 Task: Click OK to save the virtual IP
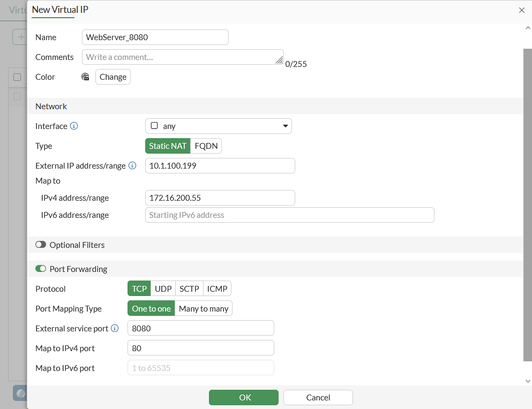244,397
